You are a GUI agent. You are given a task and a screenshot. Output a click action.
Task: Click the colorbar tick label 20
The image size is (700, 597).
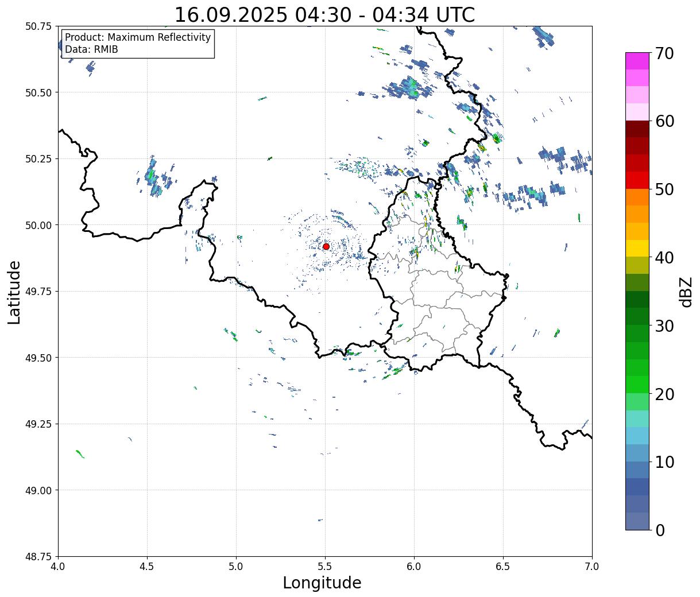664,394
